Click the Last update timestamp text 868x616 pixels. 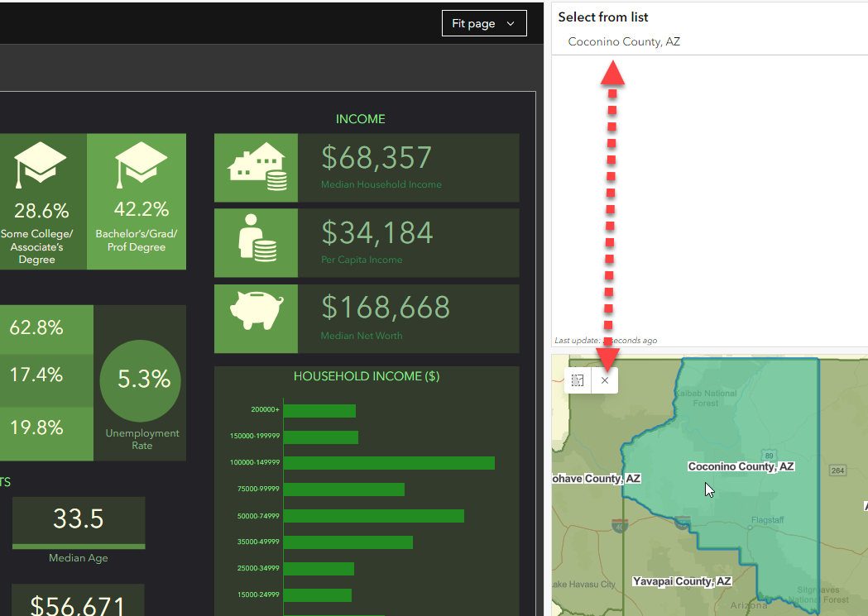(607, 340)
